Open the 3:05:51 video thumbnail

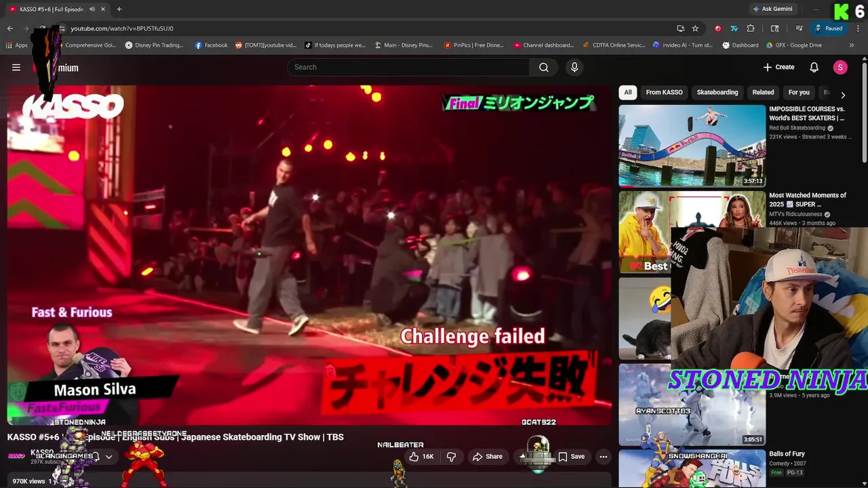[692, 405]
